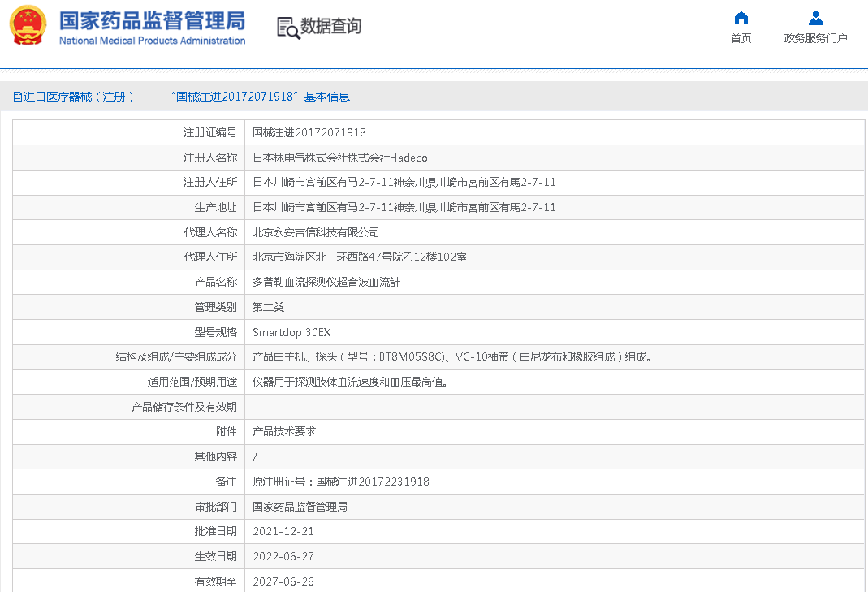The height and width of the screenshot is (592, 868).
Task: Click the 第二类 management category value
Action: (268, 307)
